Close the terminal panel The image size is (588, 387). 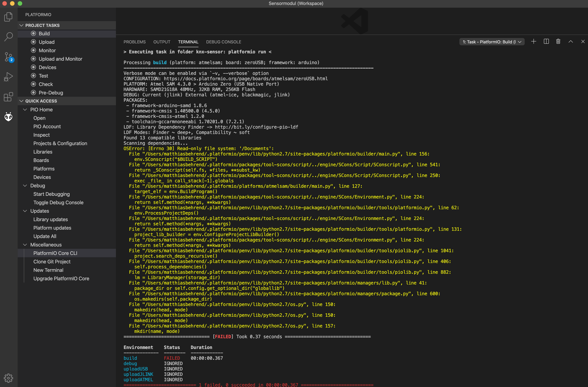point(583,41)
